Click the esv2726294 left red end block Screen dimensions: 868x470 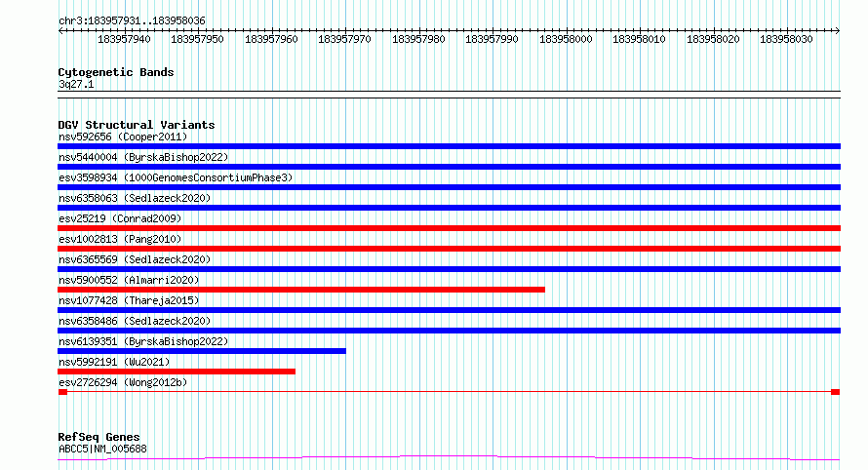point(62,392)
